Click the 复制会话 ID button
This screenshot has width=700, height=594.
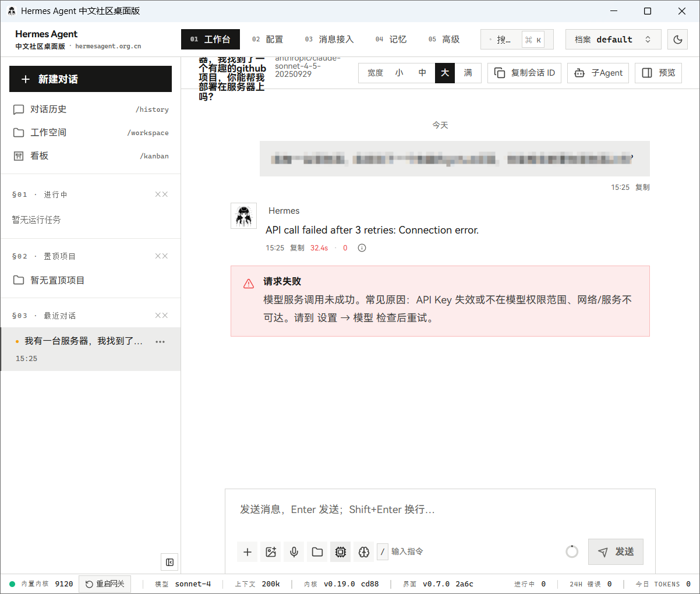coord(524,73)
